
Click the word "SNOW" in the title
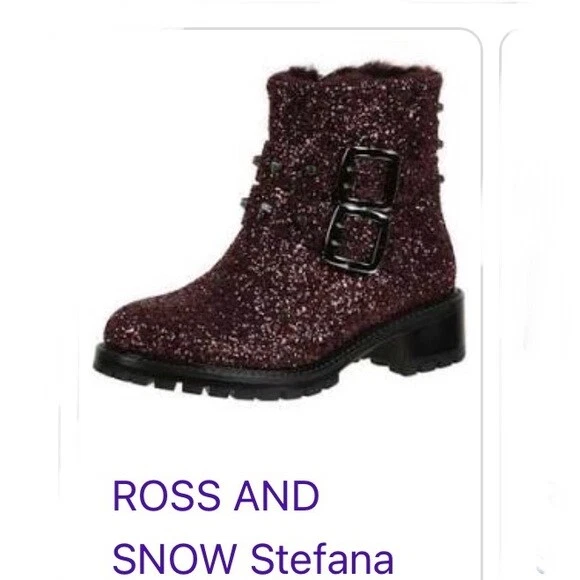175,558
